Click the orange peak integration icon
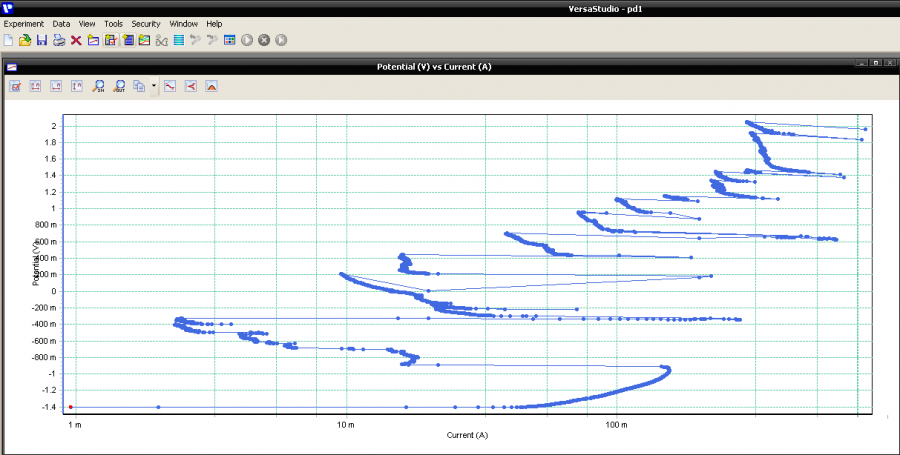The image size is (900, 455). (x=211, y=86)
